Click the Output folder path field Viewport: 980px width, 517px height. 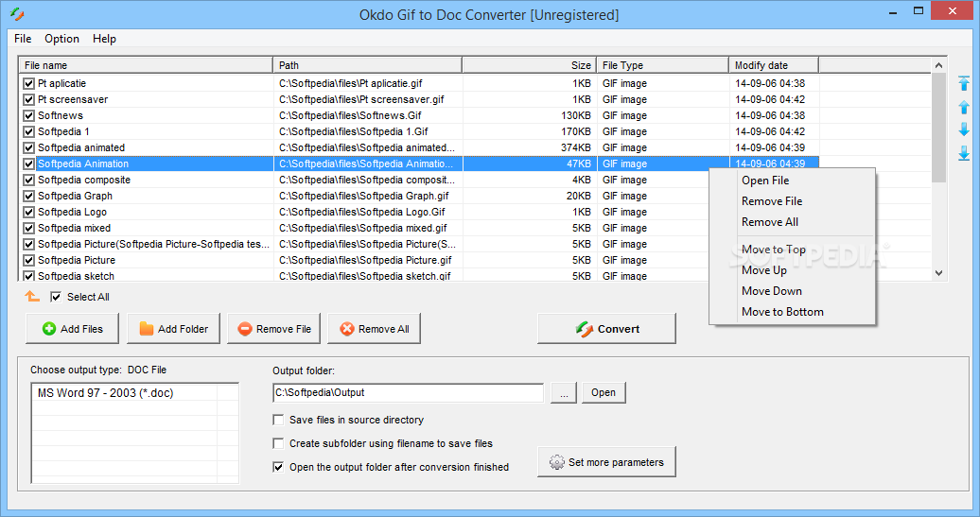click(x=408, y=393)
